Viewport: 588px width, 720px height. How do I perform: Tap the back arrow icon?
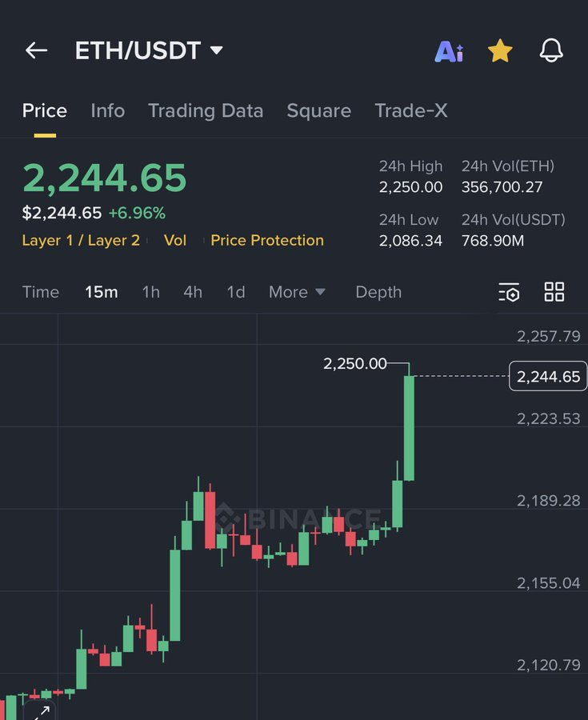(x=37, y=51)
